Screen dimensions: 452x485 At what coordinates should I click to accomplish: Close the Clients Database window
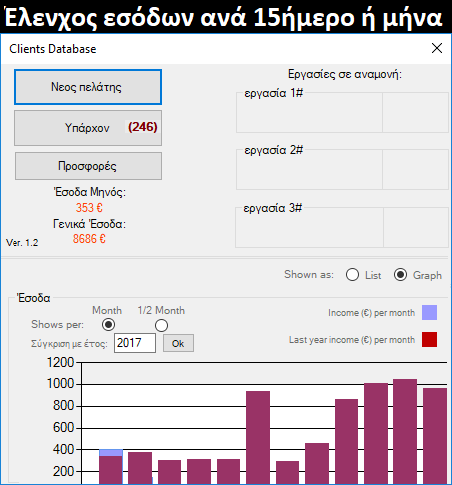pyautogui.click(x=437, y=48)
